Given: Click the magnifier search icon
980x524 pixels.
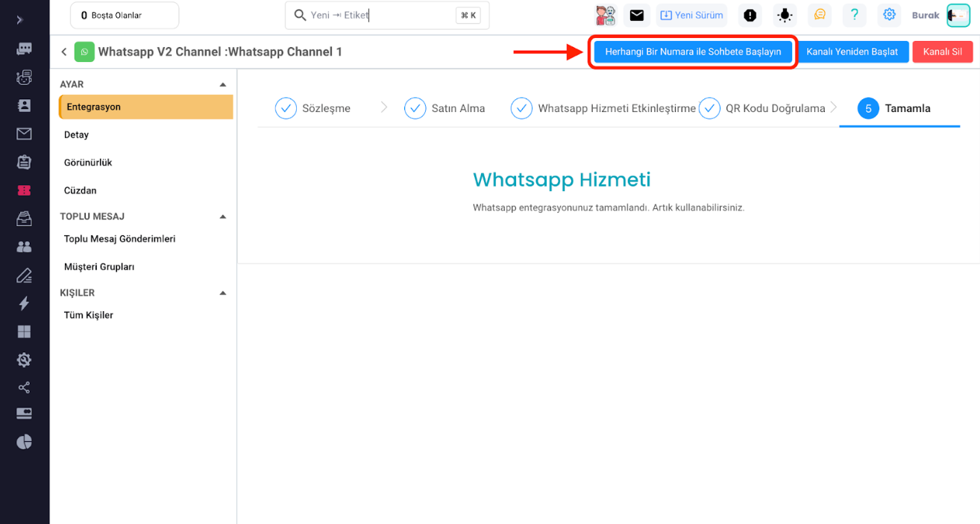Looking at the screenshot, I should coord(300,15).
